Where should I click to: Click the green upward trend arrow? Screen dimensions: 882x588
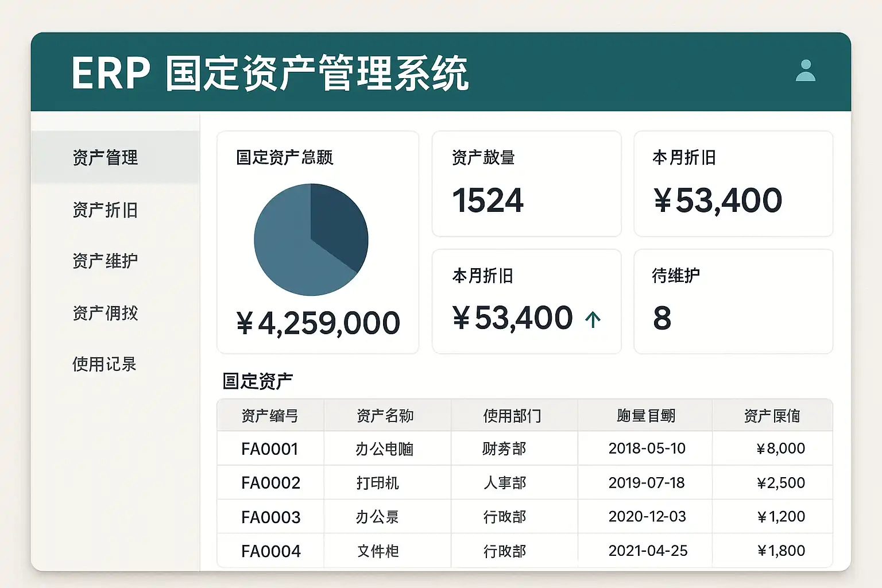[x=593, y=319]
